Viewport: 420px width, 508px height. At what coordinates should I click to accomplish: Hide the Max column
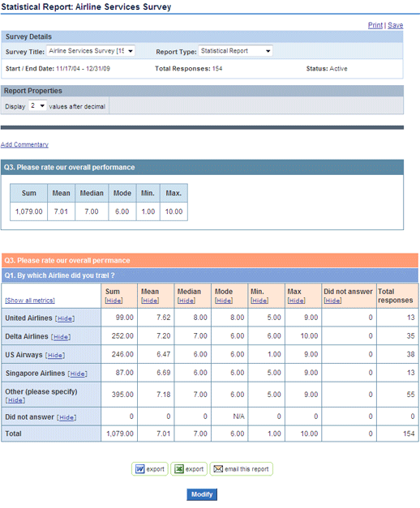[297, 301]
